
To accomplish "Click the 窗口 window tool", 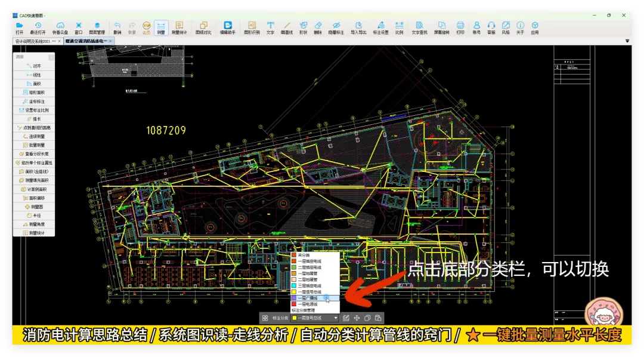I will point(79,28).
